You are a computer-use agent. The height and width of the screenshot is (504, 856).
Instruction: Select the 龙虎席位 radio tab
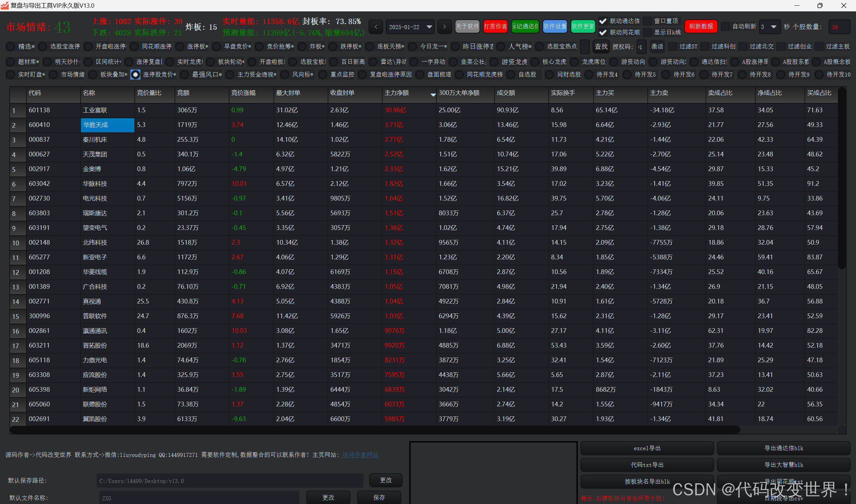(574, 62)
